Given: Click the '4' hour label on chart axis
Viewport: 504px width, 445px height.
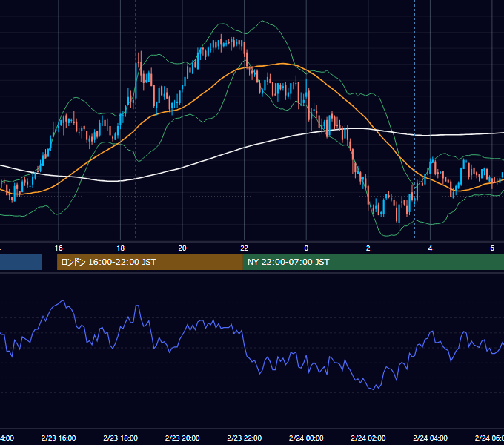Looking at the screenshot, I should pos(430,248).
